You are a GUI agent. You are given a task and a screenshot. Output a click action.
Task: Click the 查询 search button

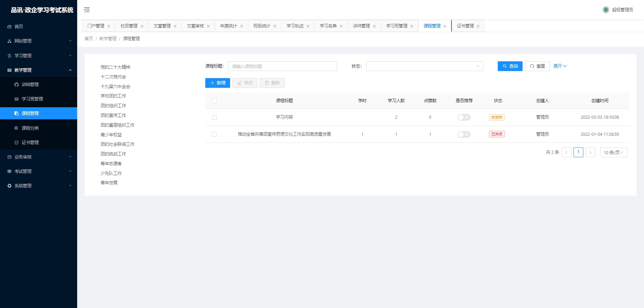click(x=510, y=66)
